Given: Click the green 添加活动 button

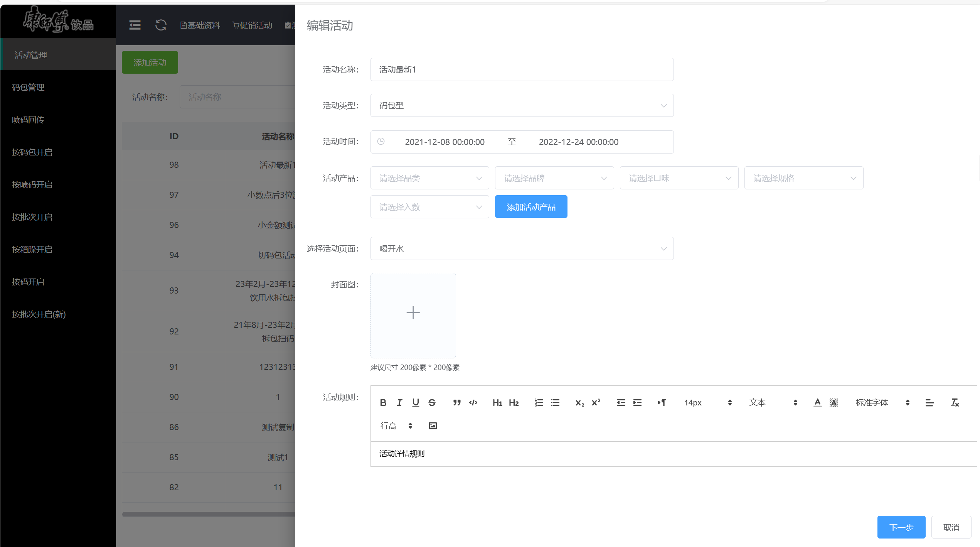Looking at the screenshot, I should point(150,62).
